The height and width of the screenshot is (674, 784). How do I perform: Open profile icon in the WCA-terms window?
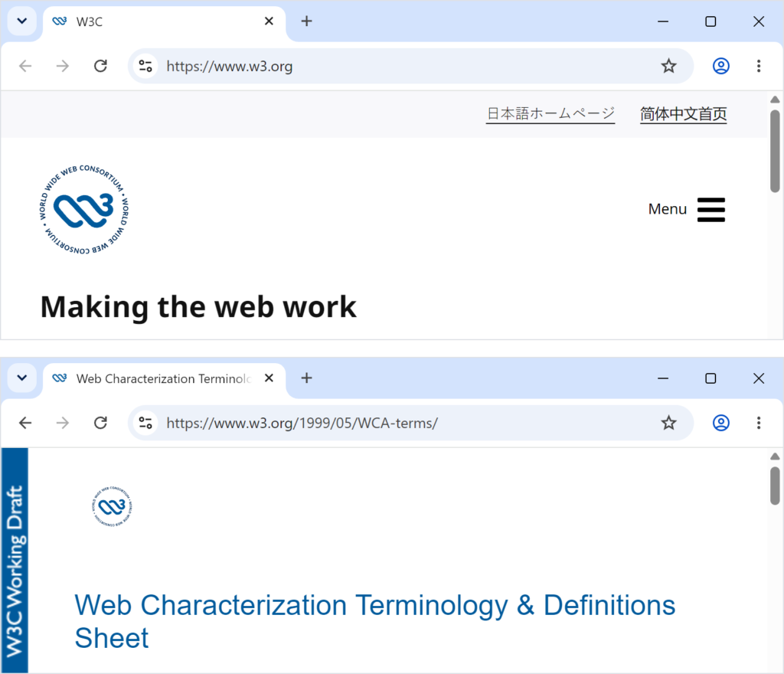tap(720, 423)
